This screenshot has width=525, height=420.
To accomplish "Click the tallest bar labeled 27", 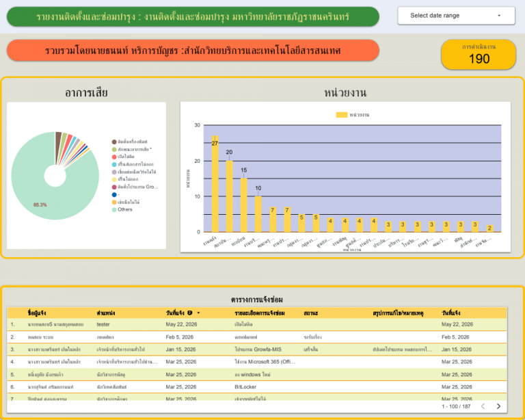I will pos(215,183).
